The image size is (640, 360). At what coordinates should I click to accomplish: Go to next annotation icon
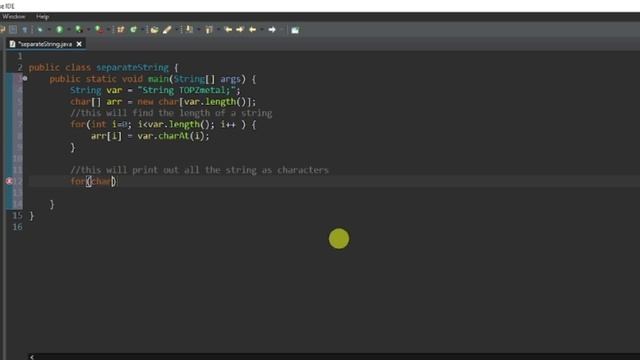click(189, 29)
